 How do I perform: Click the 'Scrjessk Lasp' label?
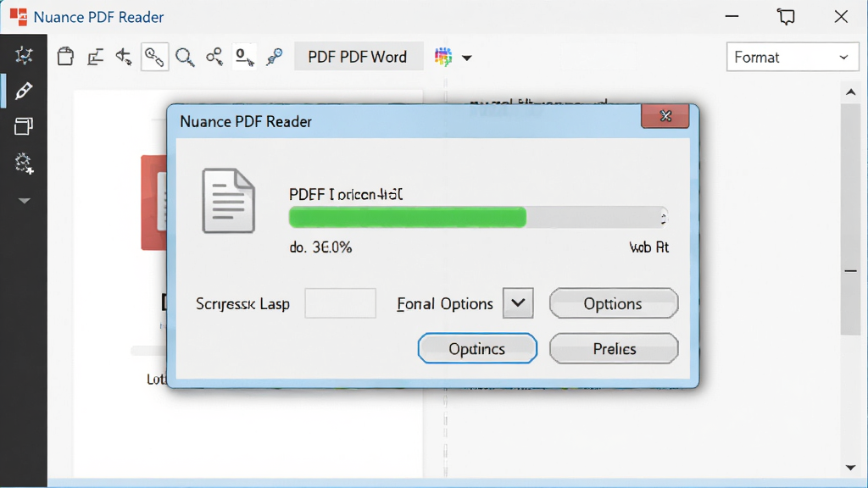click(242, 304)
